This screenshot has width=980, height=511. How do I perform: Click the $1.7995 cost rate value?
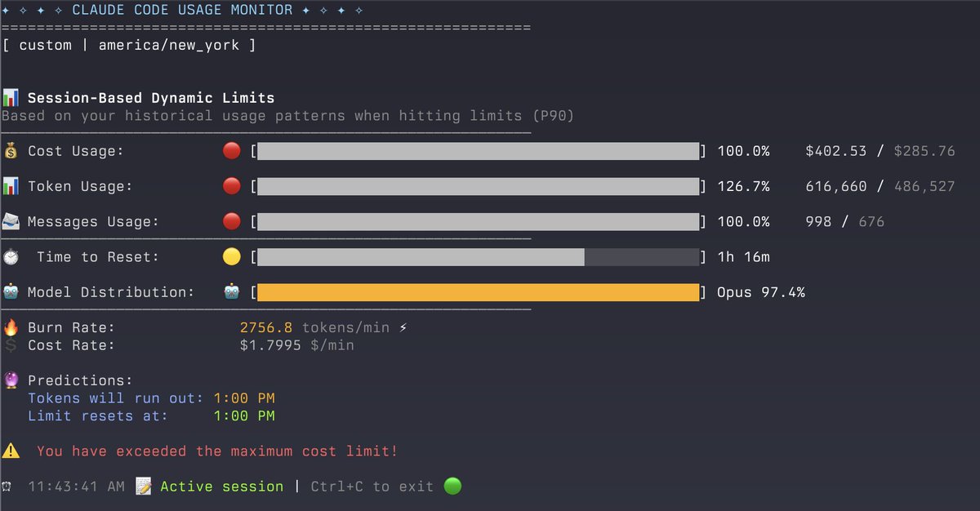270,345
